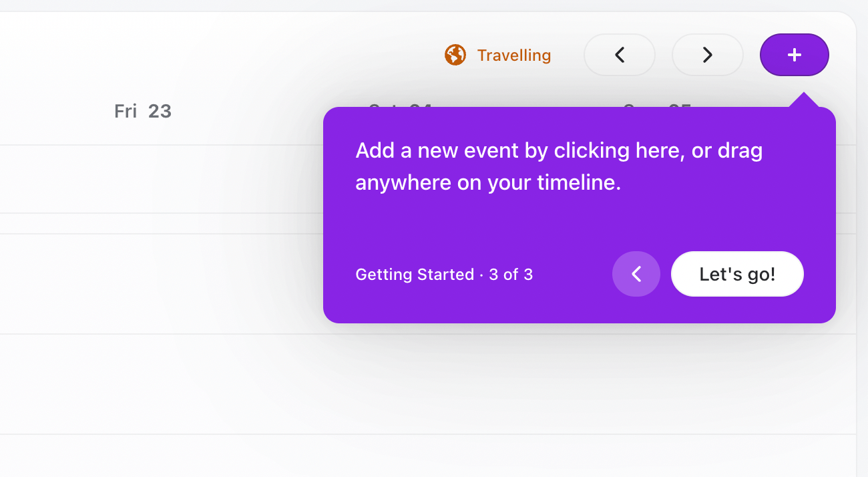Click the tooltip's pointer arrow tip
This screenshot has width=868, height=477.
(x=803, y=98)
